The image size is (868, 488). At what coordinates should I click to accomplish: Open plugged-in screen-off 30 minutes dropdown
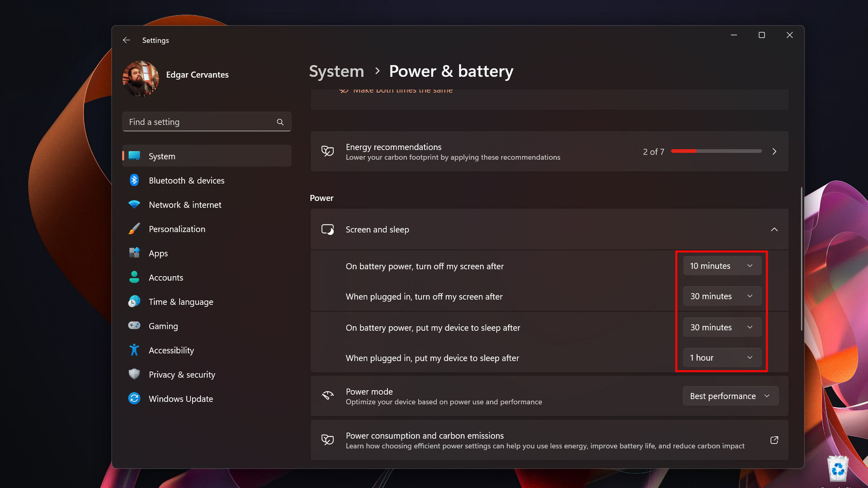coord(722,296)
